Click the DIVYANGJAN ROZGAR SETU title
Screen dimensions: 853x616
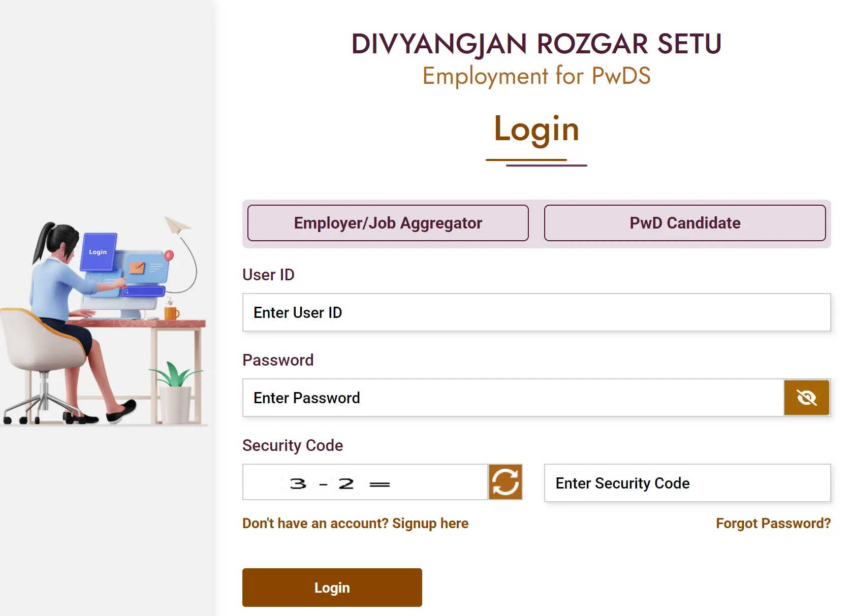536,44
